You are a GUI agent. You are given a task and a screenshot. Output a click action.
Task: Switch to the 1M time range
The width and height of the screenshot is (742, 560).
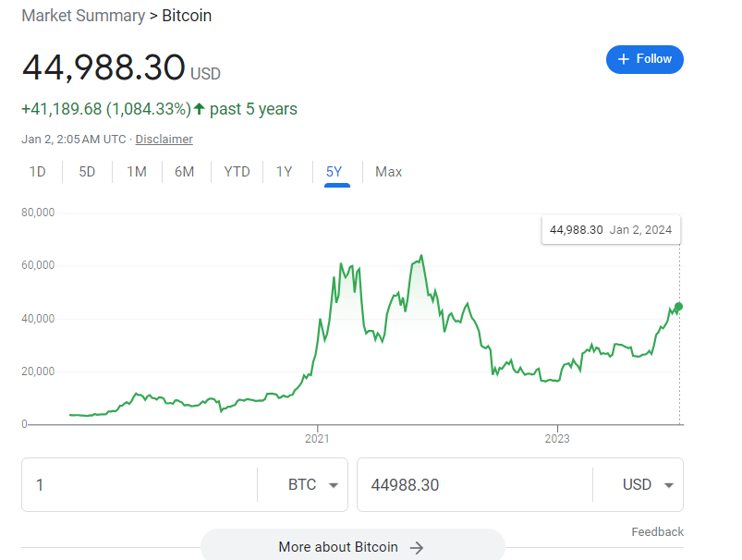coord(137,171)
